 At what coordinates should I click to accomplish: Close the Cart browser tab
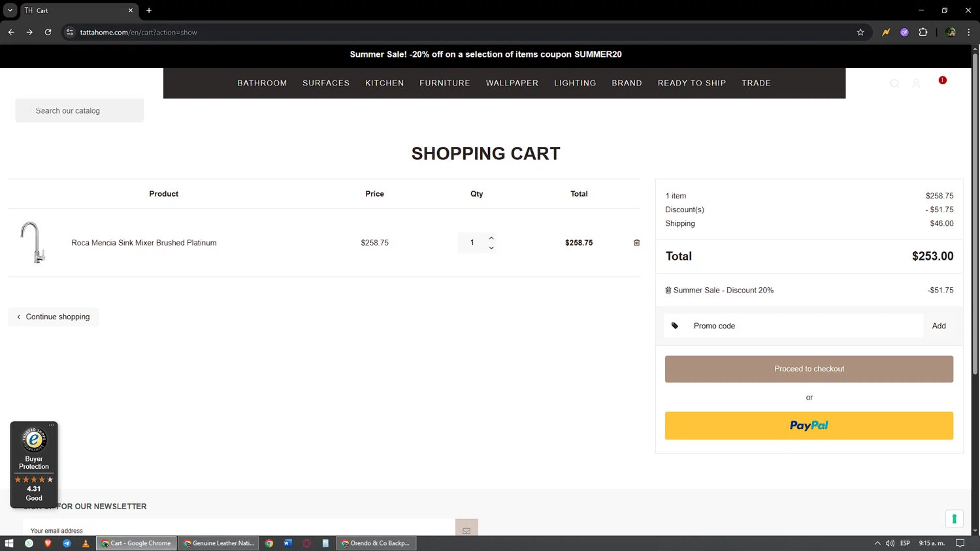pos(130,10)
